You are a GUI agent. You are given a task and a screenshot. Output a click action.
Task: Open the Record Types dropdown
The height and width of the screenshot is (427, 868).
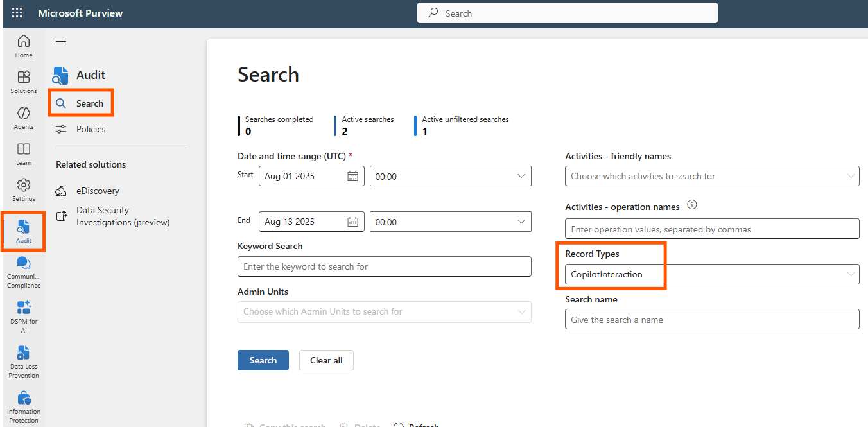tap(712, 274)
